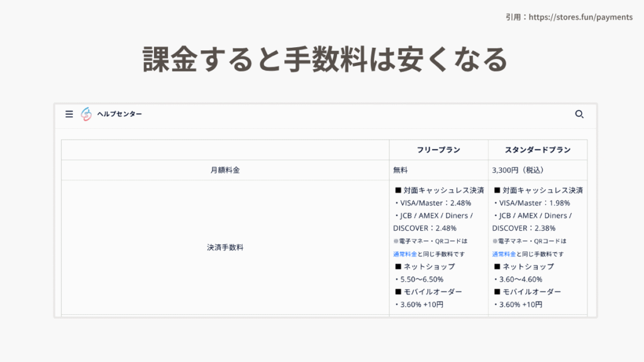644x362 pixels.
Task: Open 通常料金 link in フリープラン column
Action: 405,254
